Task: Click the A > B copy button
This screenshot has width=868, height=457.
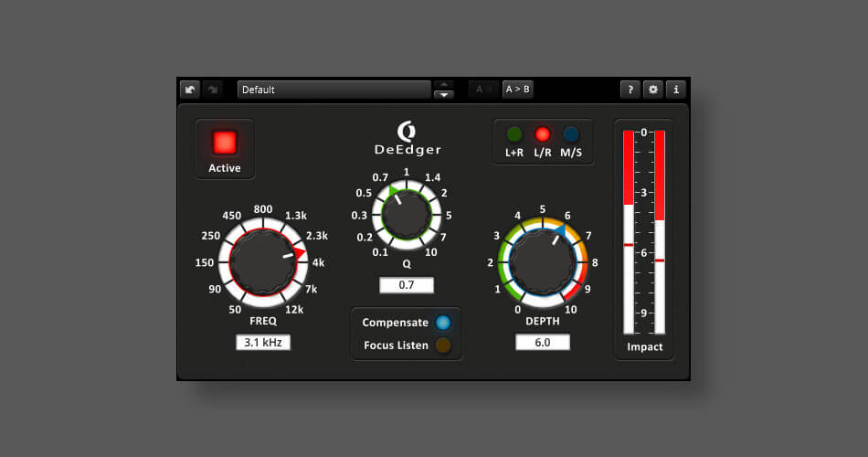Action: tap(518, 90)
